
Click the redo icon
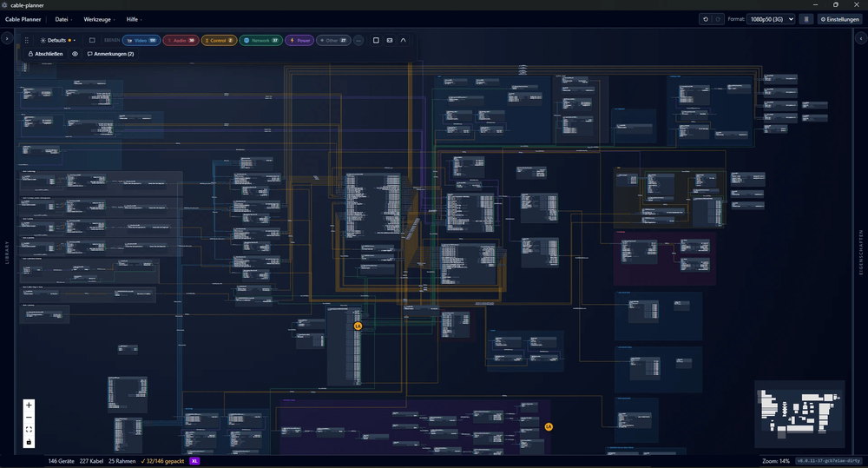718,19
